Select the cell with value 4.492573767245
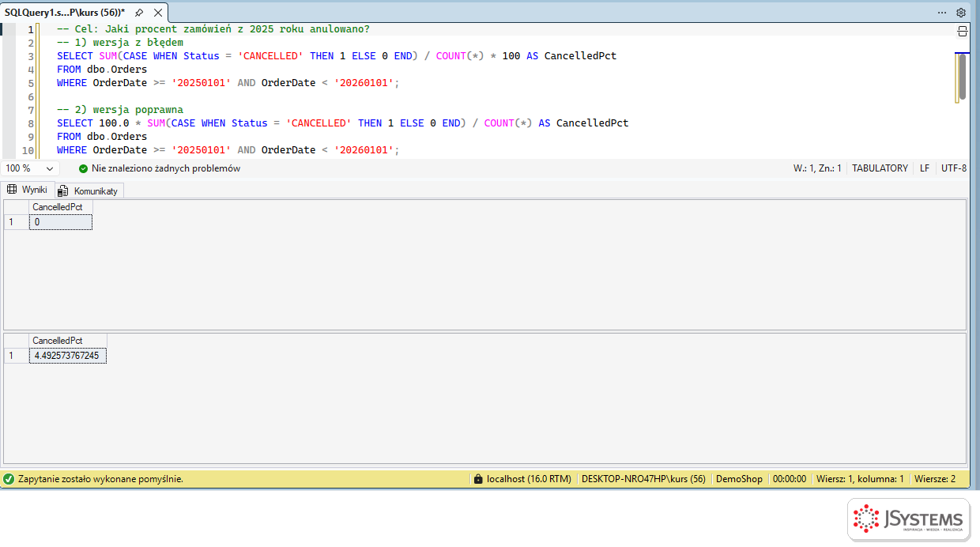Screen dimensions: 980x547 [x=68, y=356]
